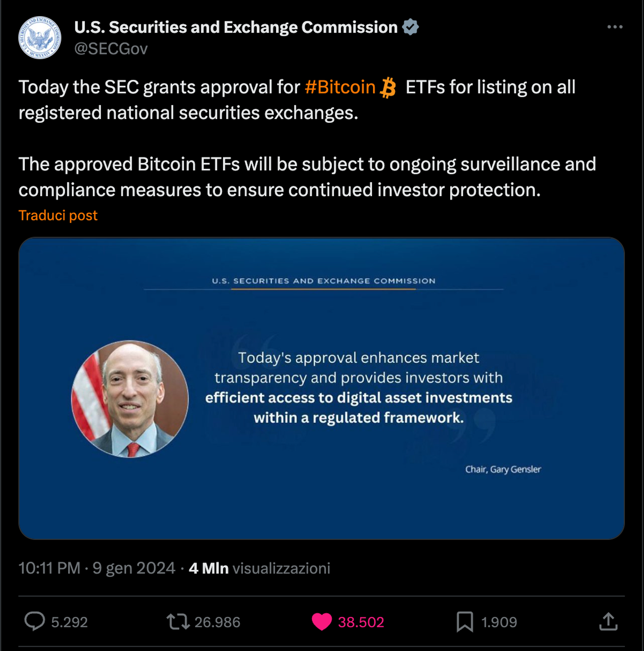View the 4 Mln visualizzazioni stats
The image size is (644, 651).
(x=259, y=568)
